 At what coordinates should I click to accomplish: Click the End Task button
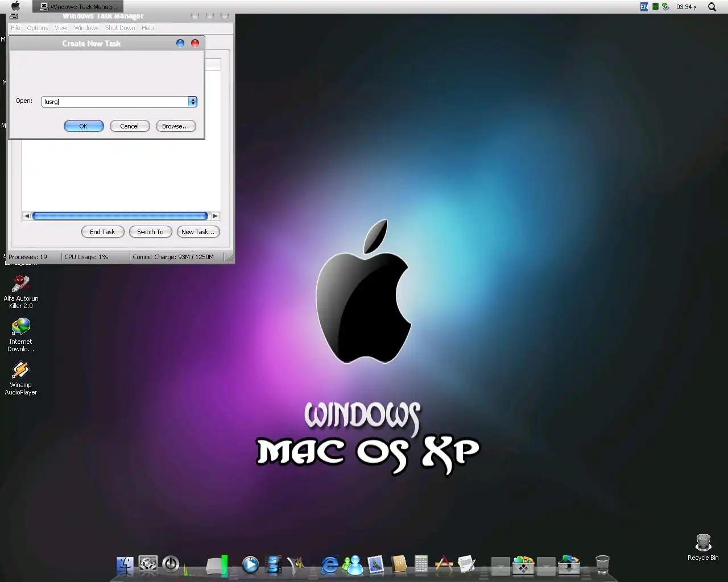[102, 232]
